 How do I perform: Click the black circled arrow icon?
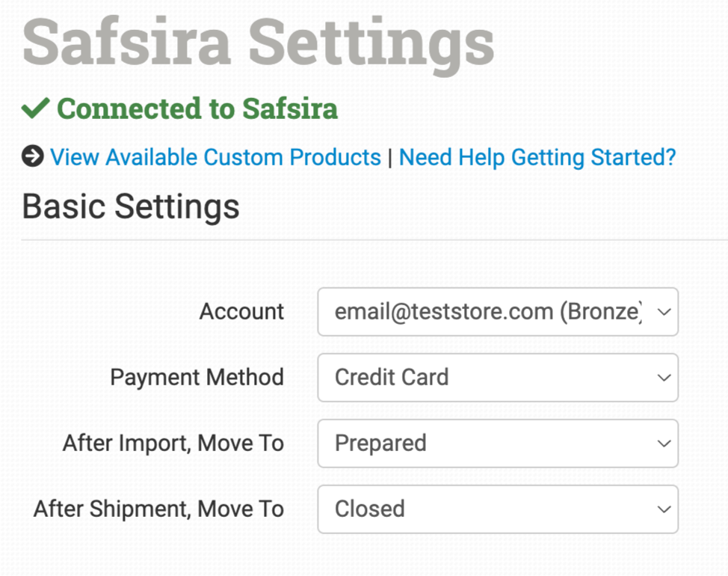[x=32, y=157]
